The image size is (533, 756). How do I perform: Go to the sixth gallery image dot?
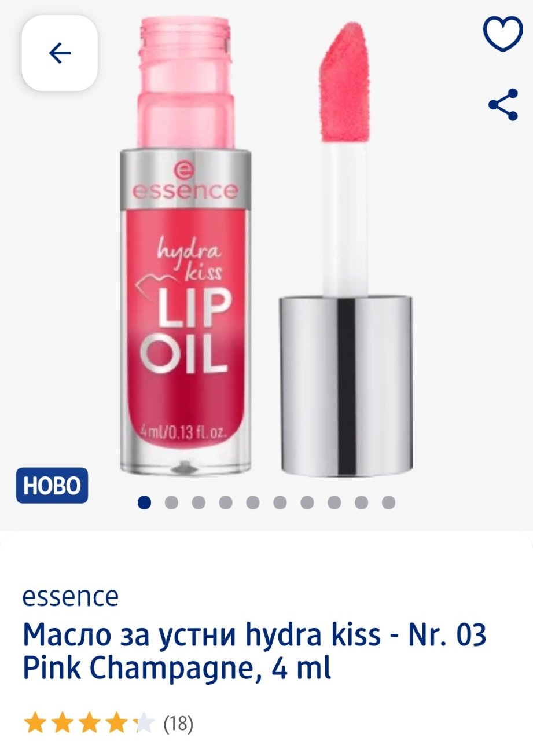pos(280,502)
